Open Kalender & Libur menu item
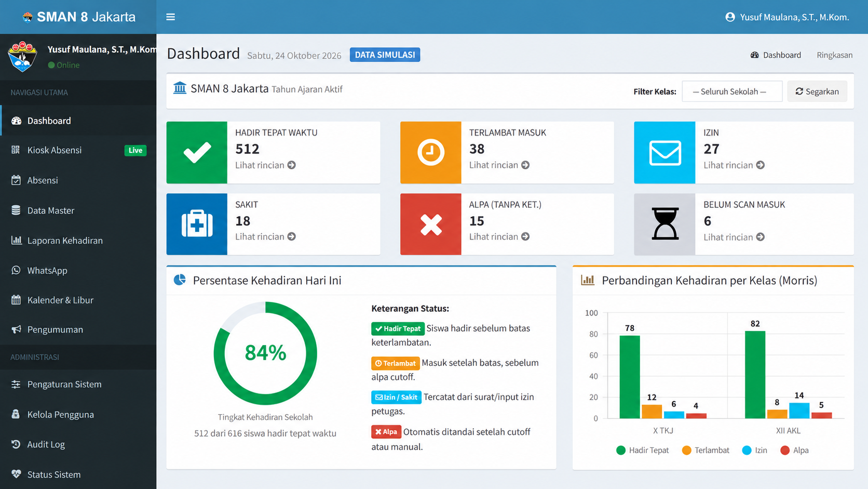868x489 pixels. [x=78, y=300]
